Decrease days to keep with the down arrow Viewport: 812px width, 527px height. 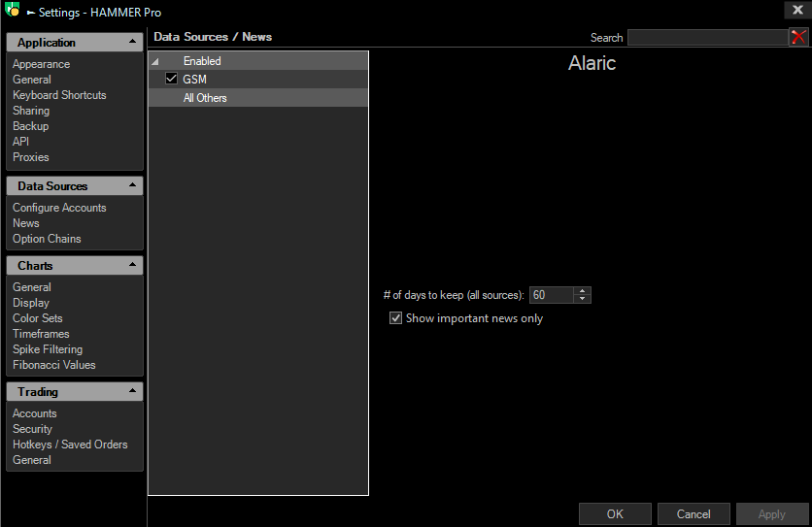click(x=583, y=299)
